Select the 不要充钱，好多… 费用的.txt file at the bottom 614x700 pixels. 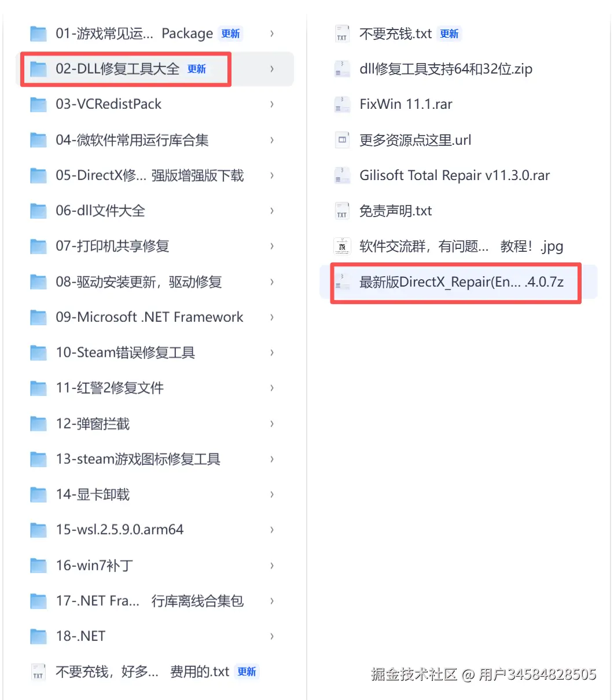point(155,672)
